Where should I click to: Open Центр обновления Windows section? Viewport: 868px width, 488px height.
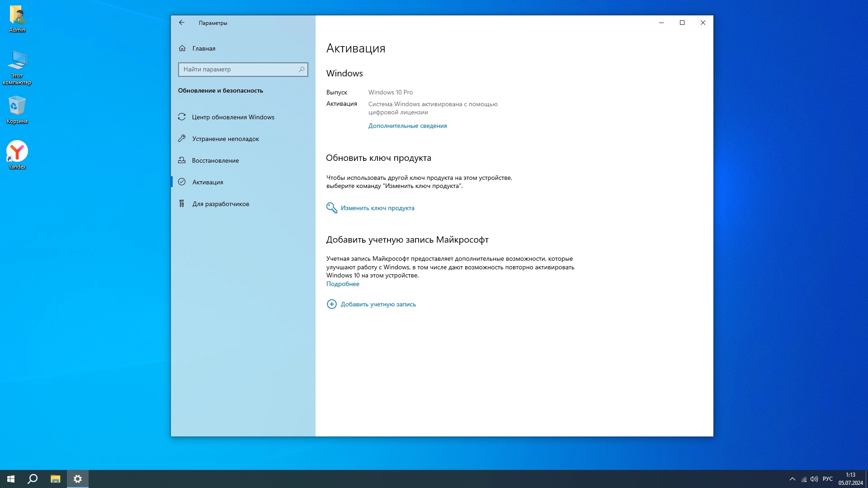coord(233,117)
